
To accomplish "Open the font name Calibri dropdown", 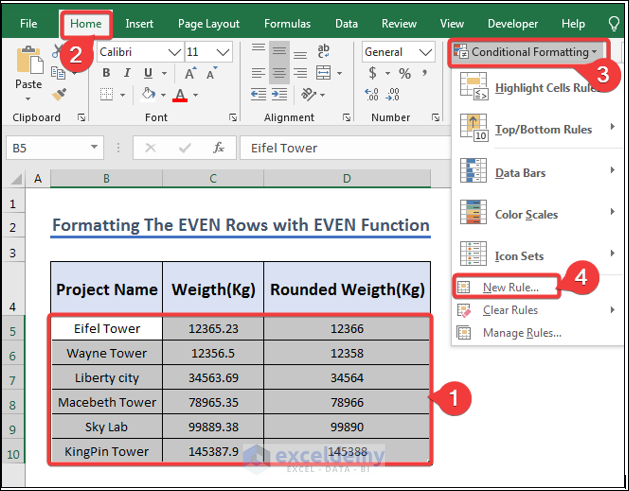I will coord(174,52).
